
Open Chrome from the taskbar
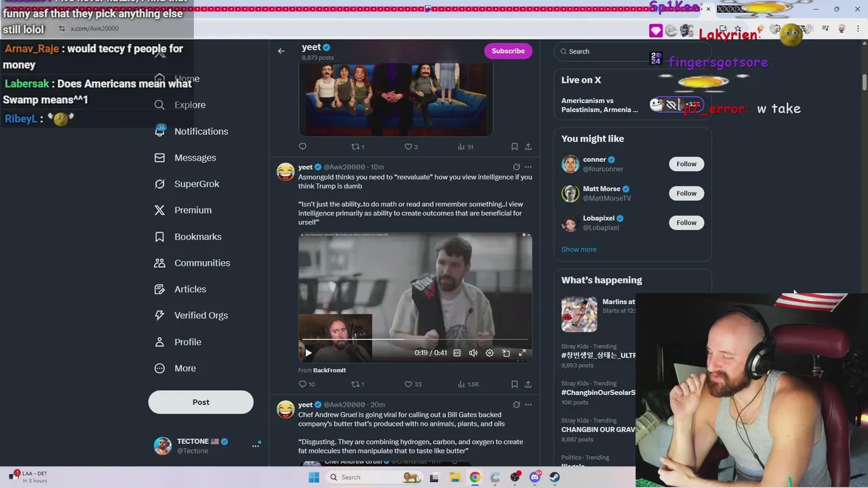point(475,477)
